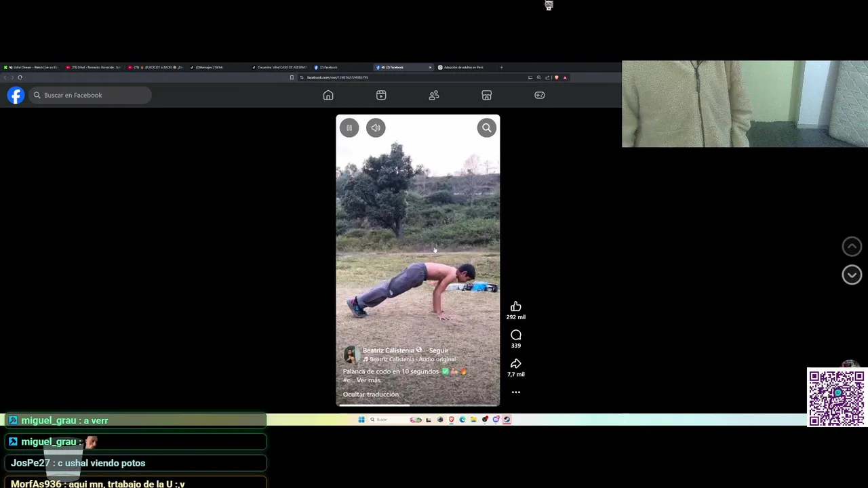Click the browser address bar URL

(x=337, y=77)
